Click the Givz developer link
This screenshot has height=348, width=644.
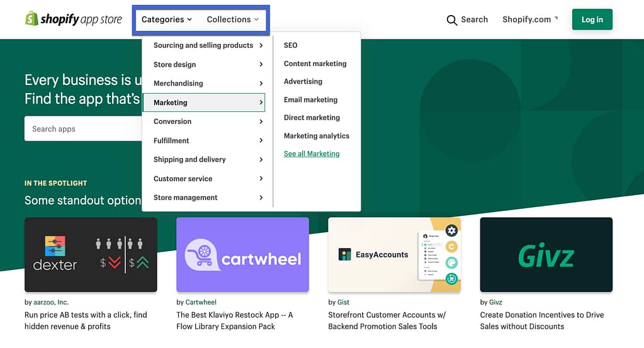click(x=495, y=302)
